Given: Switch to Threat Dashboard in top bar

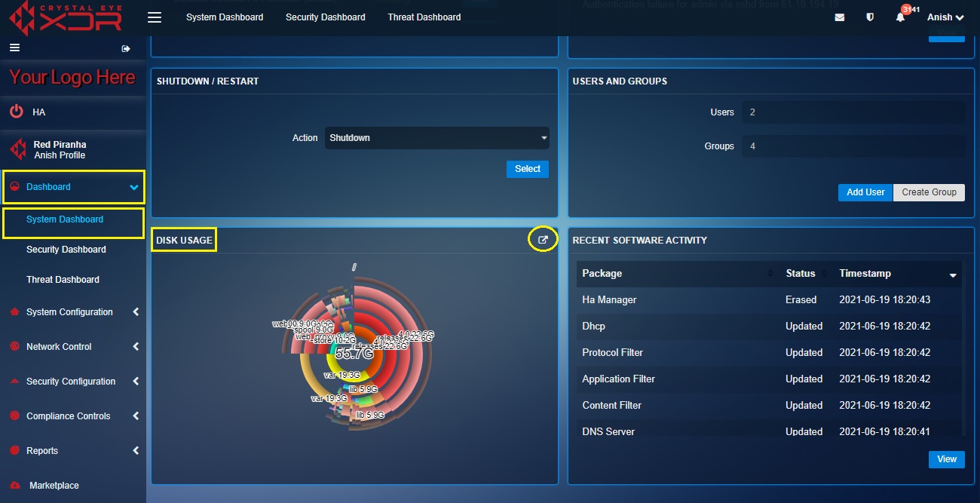Looking at the screenshot, I should tap(424, 17).
